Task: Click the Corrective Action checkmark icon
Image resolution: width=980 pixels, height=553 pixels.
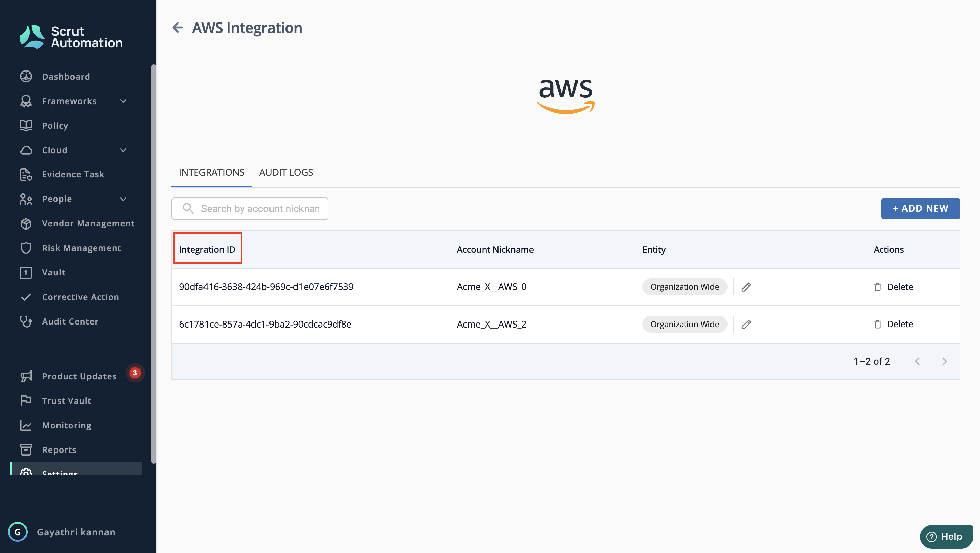Action: click(26, 297)
